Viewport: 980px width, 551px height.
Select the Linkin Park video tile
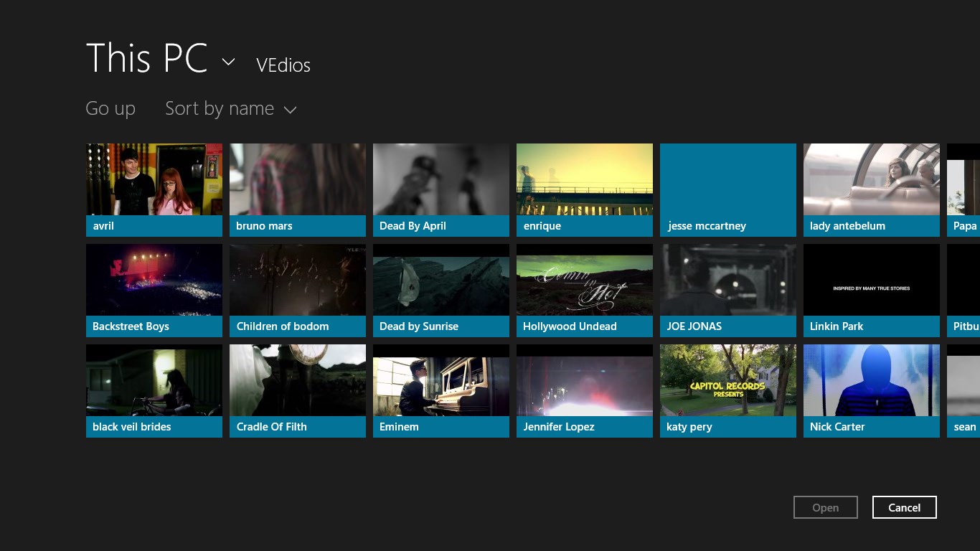[872, 291]
